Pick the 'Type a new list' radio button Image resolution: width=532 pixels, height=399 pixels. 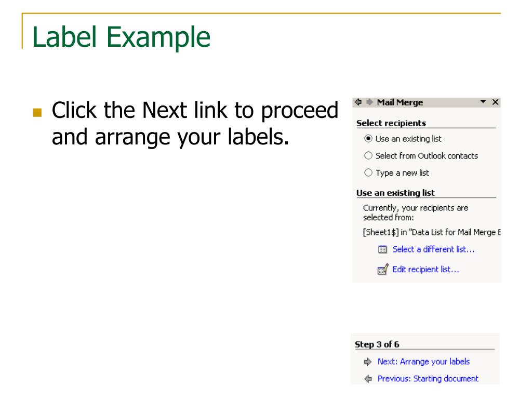368,172
